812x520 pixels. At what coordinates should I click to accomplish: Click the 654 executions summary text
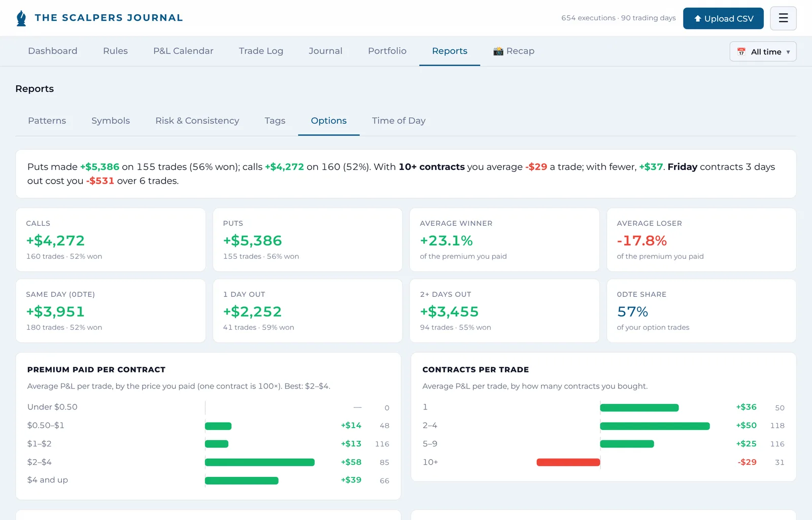(619, 18)
